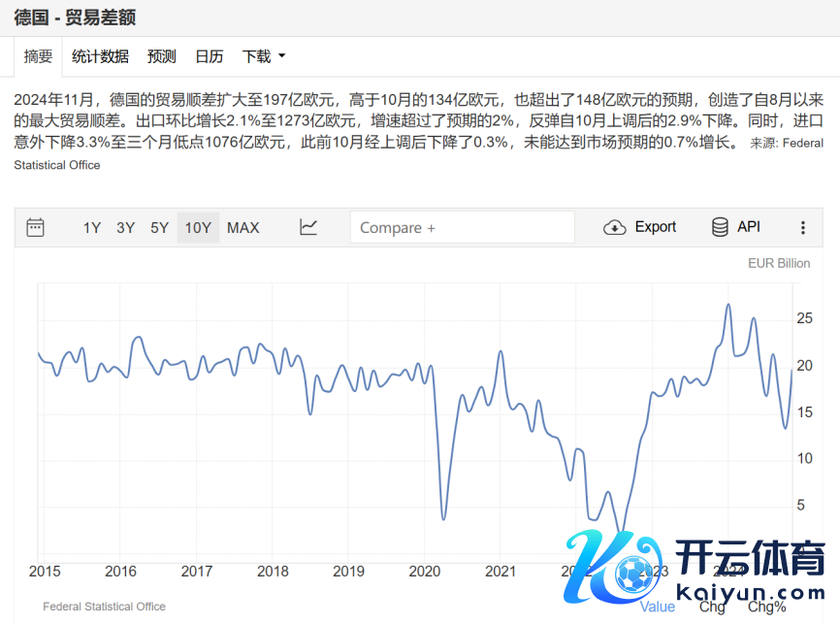Open the 预测 tab
The width and height of the screenshot is (840, 625).
click(x=162, y=56)
